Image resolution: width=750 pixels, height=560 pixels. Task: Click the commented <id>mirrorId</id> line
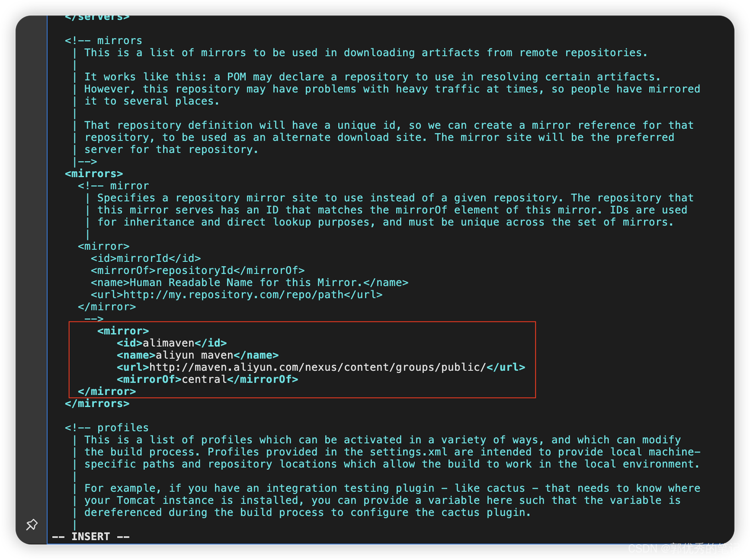[146, 258]
